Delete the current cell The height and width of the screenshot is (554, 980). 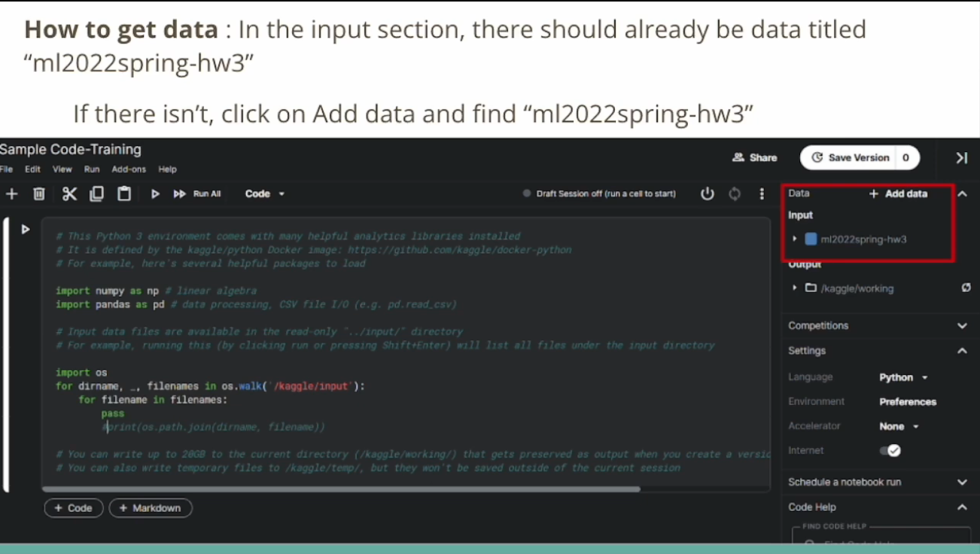tap(38, 193)
